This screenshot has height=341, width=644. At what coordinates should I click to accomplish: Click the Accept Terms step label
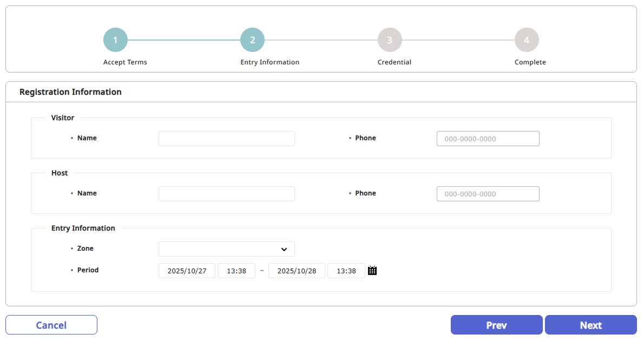125,62
